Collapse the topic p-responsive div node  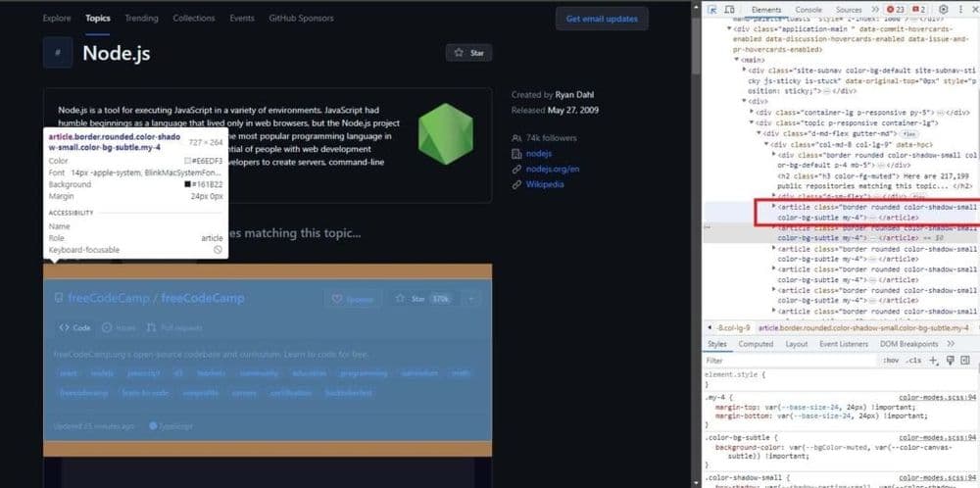click(752, 122)
